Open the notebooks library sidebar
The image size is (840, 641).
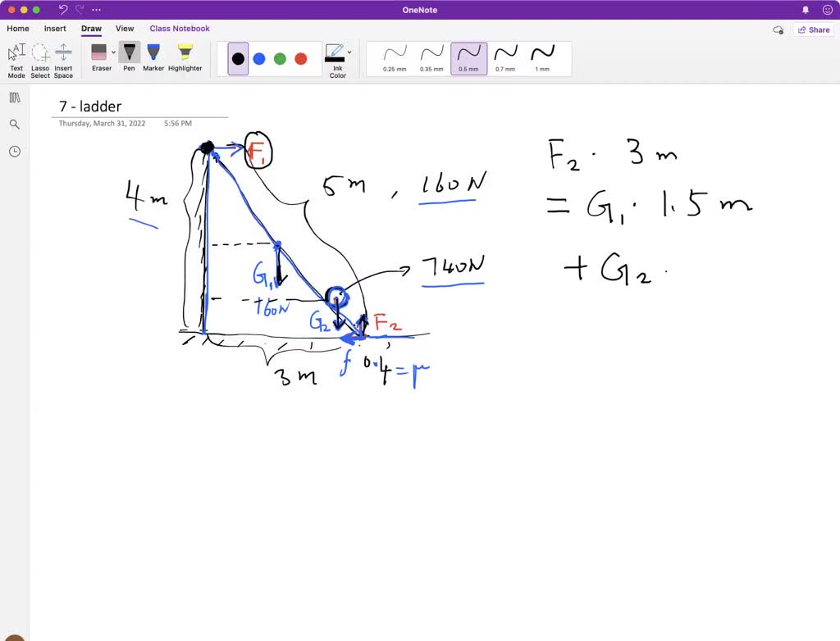click(x=14, y=97)
